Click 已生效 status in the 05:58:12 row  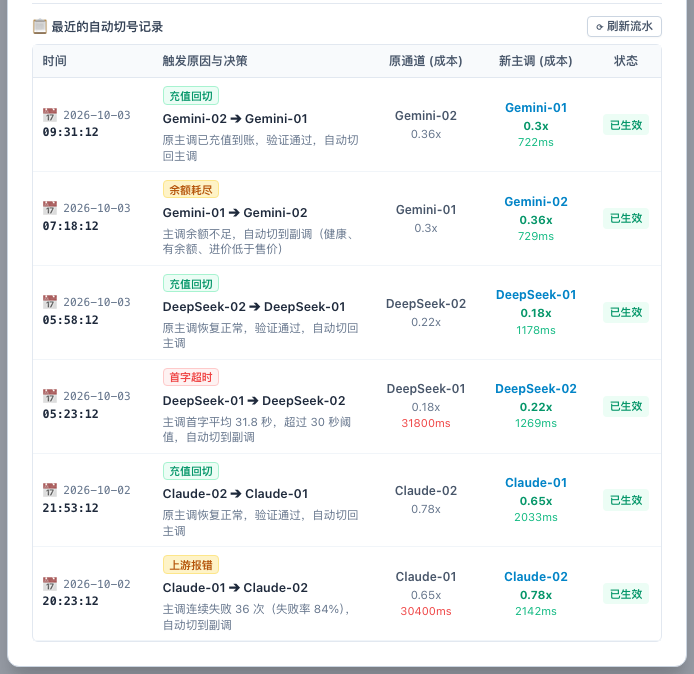point(626,312)
